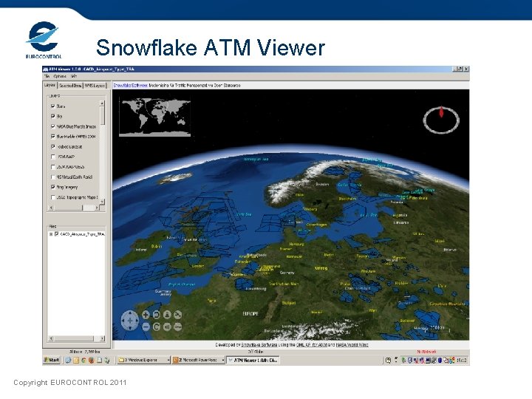Open the Snowflake Software link in top banner
Viewport: 532px width, 399px height.
(x=131, y=86)
